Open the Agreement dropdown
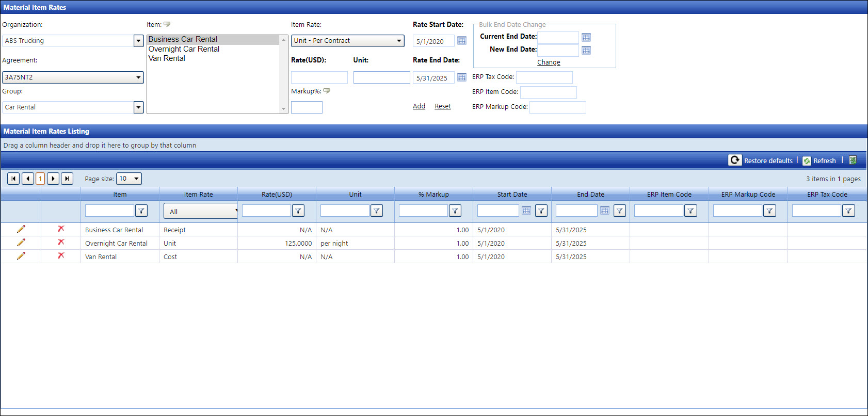The width and height of the screenshot is (868, 416). (138, 77)
